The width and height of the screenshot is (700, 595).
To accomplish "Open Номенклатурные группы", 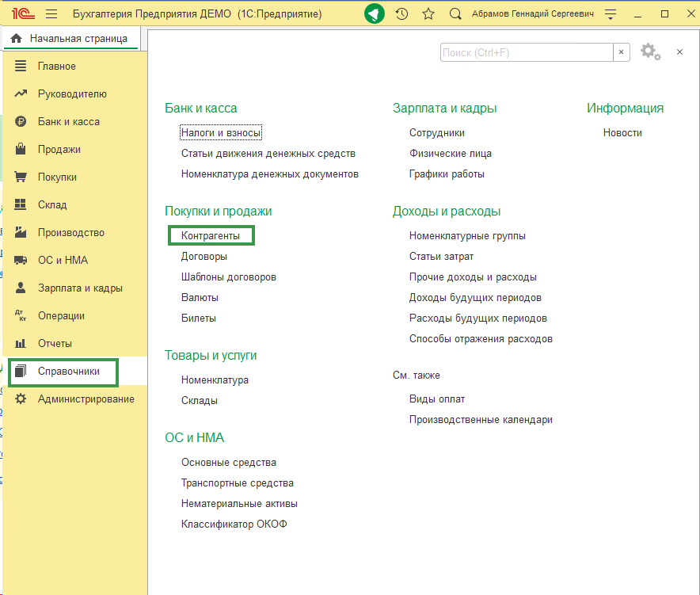I will click(467, 235).
